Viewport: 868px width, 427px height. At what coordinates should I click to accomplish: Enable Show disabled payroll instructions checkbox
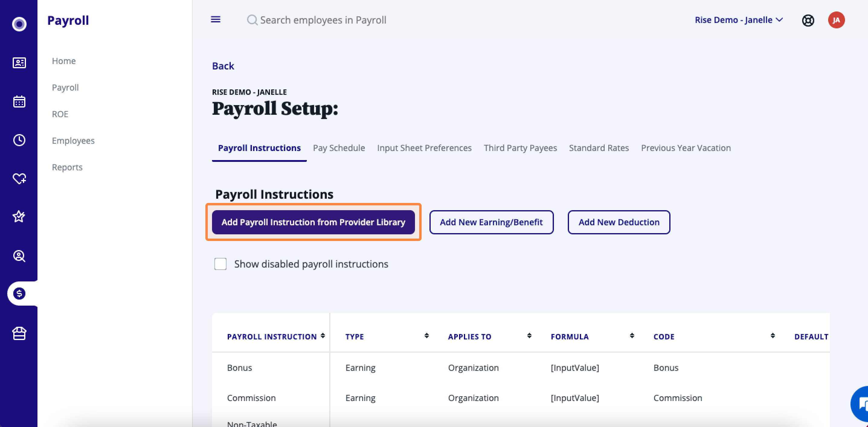[x=220, y=264]
